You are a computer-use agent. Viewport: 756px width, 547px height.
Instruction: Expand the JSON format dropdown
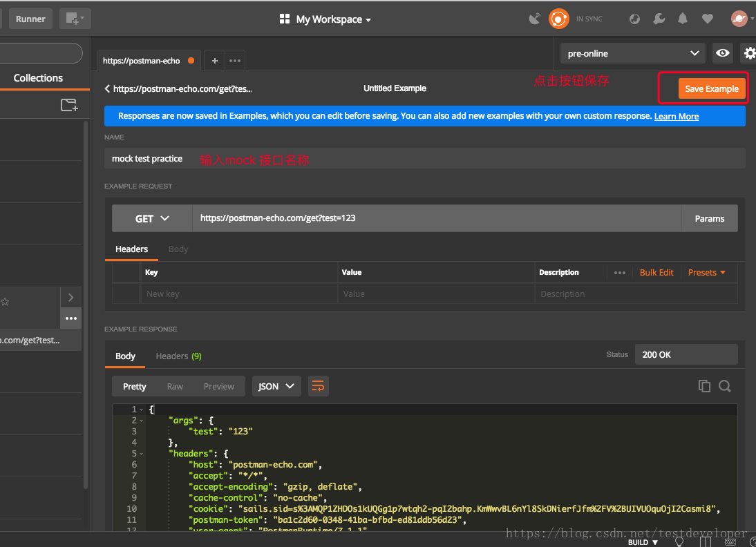(x=276, y=386)
